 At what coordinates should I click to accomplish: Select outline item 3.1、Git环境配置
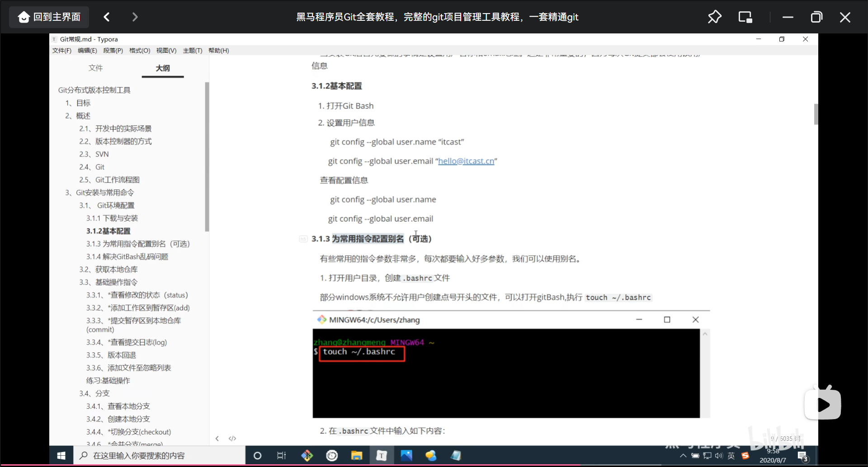(x=107, y=205)
